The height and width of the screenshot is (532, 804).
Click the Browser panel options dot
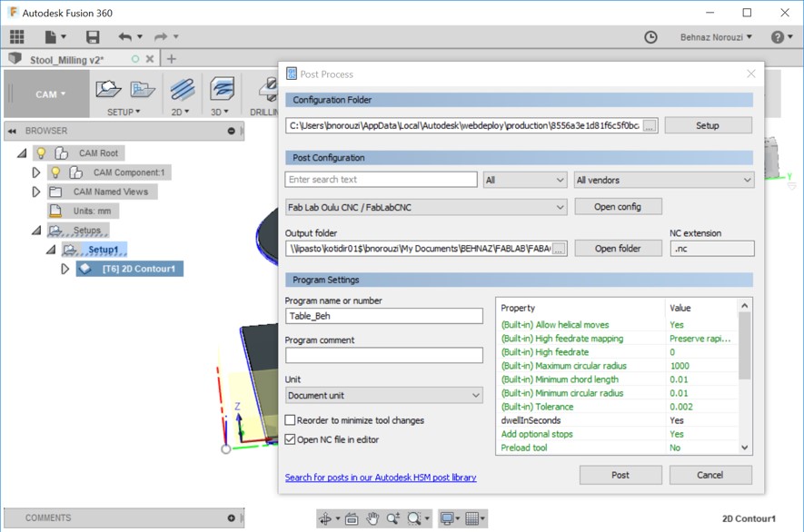[x=232, y=132]
